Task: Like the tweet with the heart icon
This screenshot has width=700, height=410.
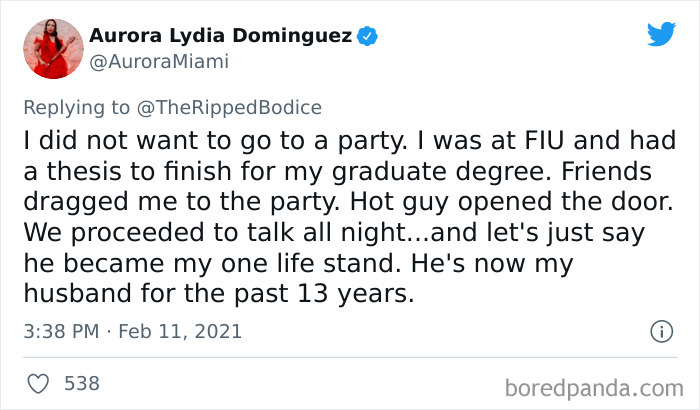Action: (x=39, y=383)
